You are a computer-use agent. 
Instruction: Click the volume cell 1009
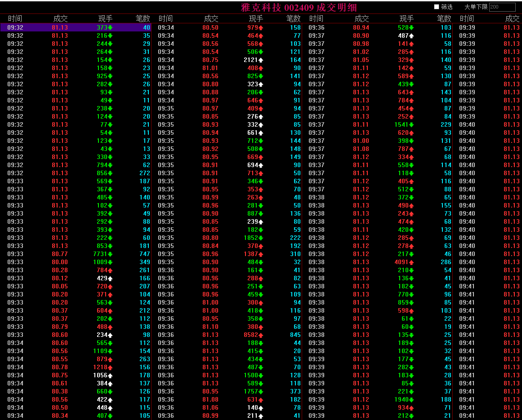pyautogui.click(x=103, y=262)
